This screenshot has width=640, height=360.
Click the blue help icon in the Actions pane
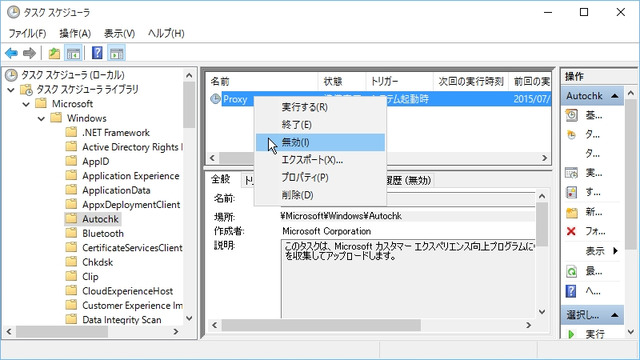[571, 291]
